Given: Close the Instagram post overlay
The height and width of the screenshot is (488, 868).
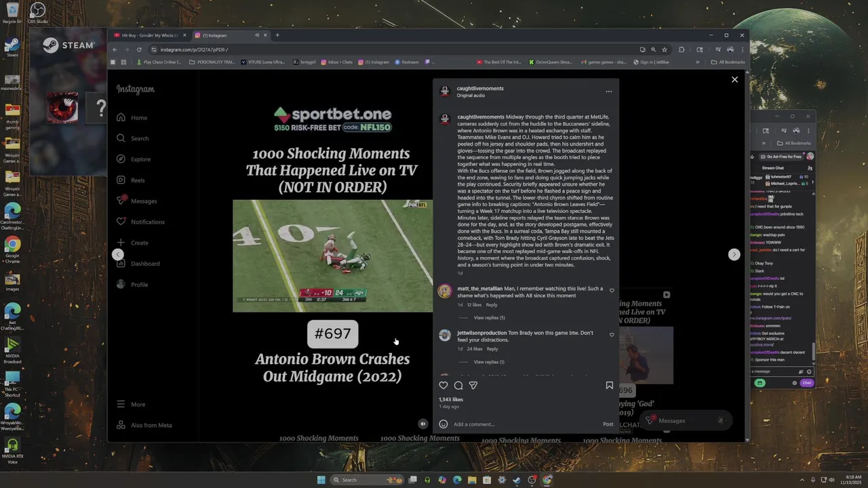Looking at the screenshot, I should click(x=734, y=79).
